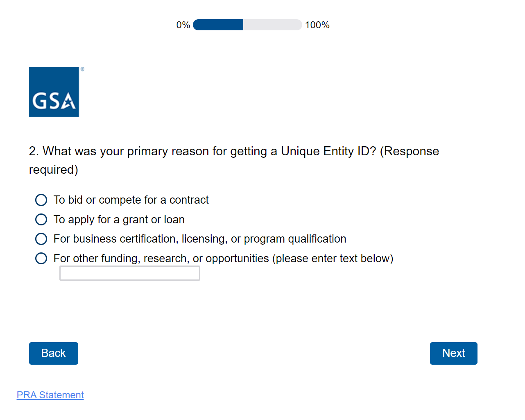Image resolution: width=525 pixels, height=420 pixels.
Task: Focus the other-reason text input box
Action: pos(130,273)
